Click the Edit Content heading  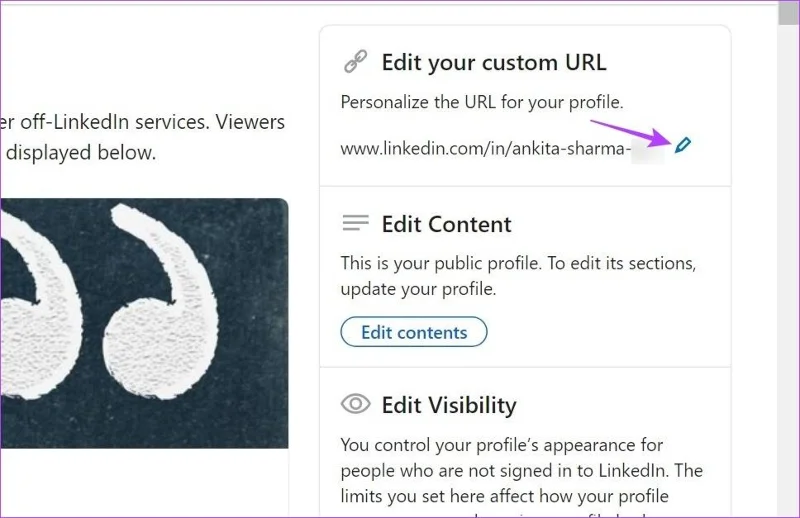(446, 224)
